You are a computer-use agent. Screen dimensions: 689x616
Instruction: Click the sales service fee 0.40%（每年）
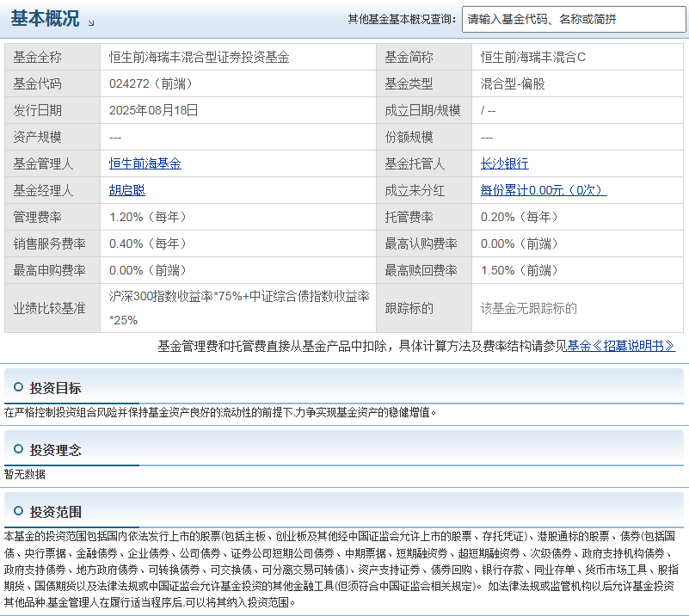pos(149,243)
